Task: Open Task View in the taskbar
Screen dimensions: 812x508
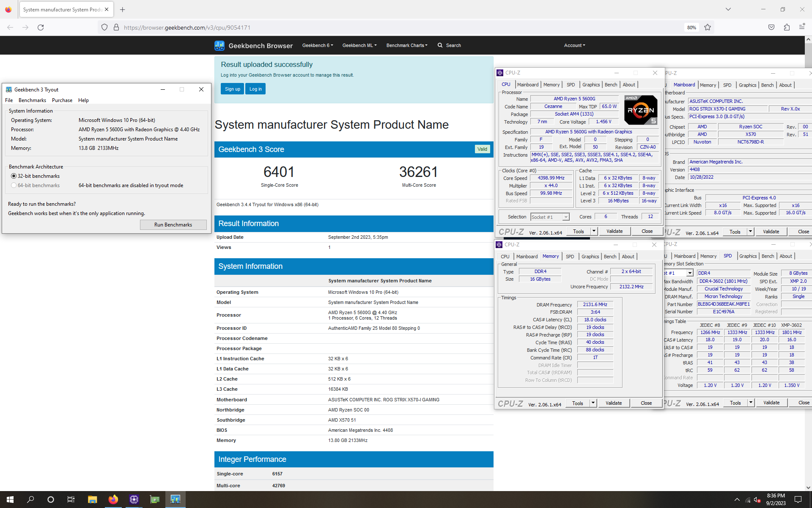Action: [x=71, y=500]
